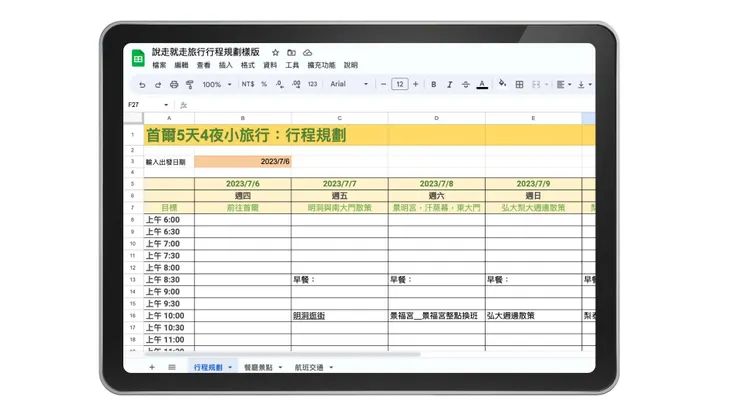The width and height of the screenshot is (740, 416).
Task: Decrease font size with minus button
Action: (383, 84)
